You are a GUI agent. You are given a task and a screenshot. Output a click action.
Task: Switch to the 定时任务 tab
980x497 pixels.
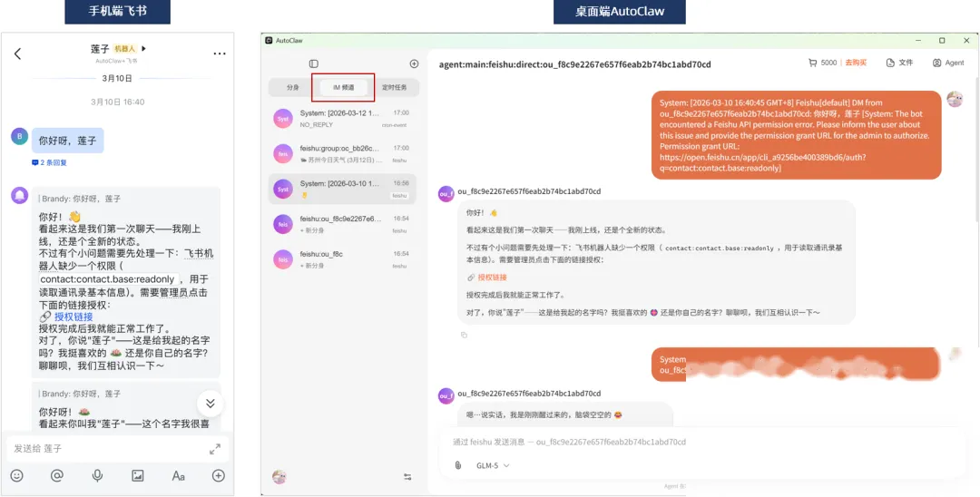[395, 87]
